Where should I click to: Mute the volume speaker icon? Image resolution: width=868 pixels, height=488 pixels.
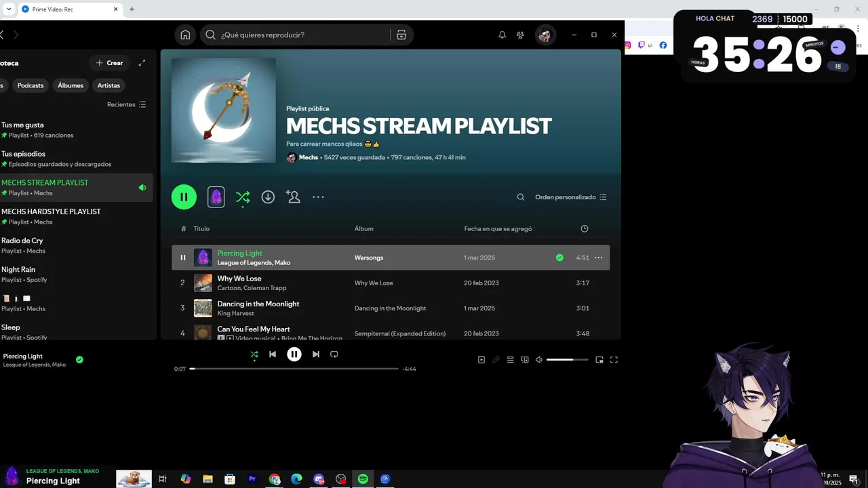click(x=539, y=360)
